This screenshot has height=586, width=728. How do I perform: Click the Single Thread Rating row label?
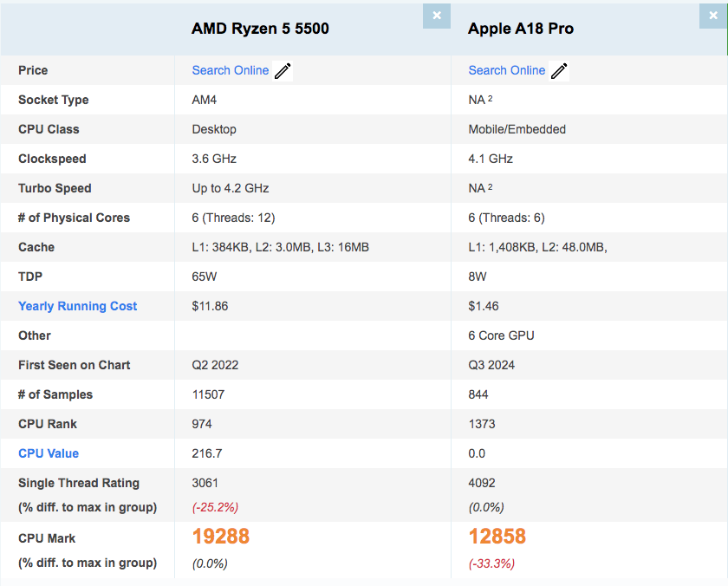coord(79,484)
